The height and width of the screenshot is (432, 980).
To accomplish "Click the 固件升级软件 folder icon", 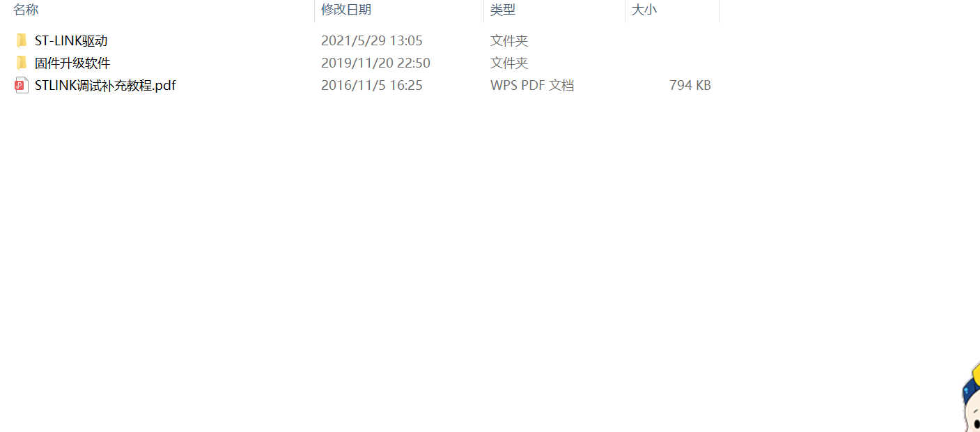I will [x=22, y=63].
